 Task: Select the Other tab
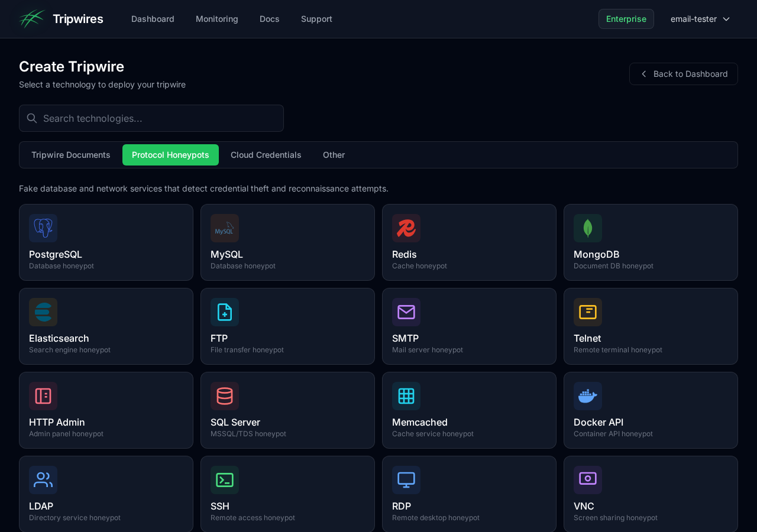[334, 155]
